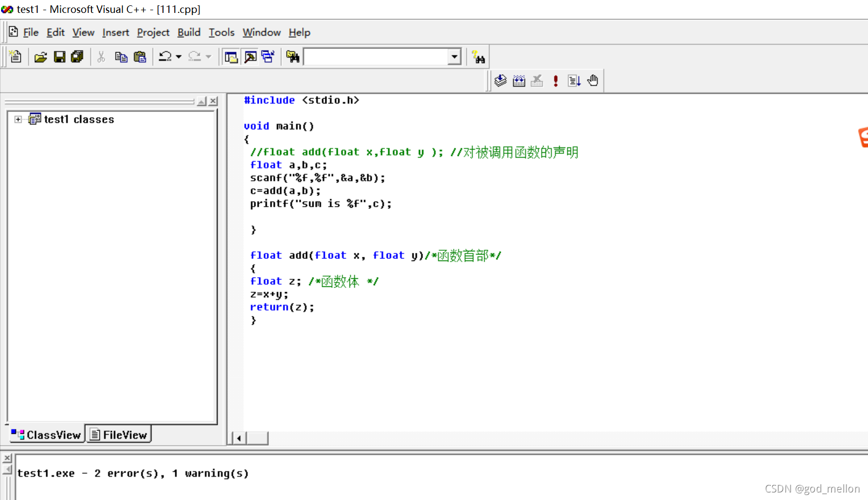Open the Tools menu

(222, 32)
